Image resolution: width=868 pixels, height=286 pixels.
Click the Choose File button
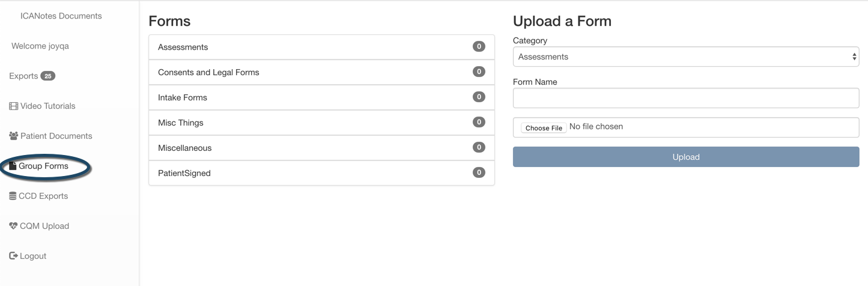[x=544, y=128]
